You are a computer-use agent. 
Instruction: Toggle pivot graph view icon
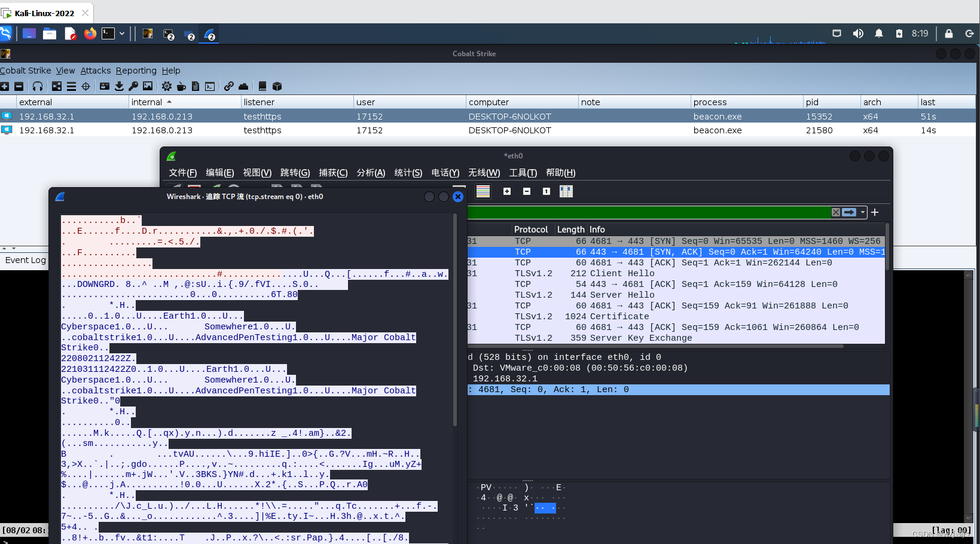coord(57,86)
